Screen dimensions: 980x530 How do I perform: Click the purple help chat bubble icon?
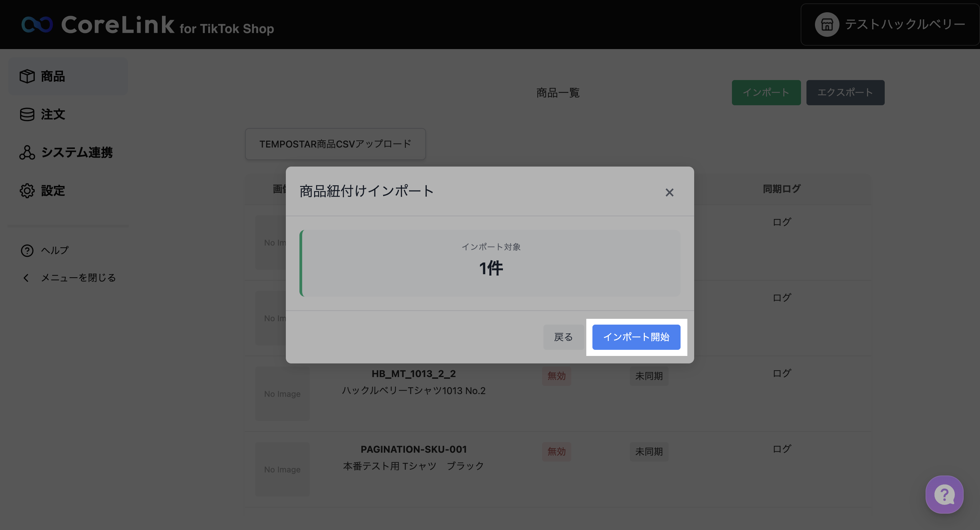944,495
